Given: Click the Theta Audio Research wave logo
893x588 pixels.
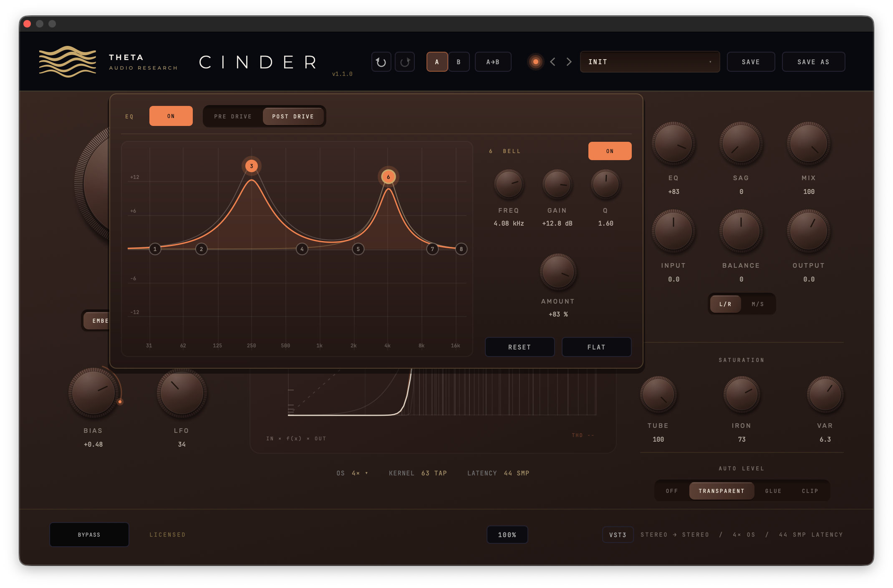Looking at the screenshot, I should coord(68,62).
